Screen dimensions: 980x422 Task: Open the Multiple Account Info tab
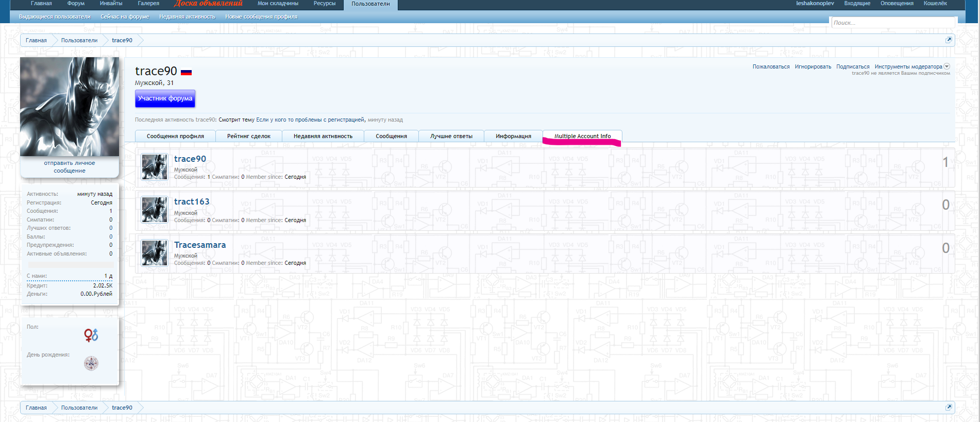tap(582, 137)
